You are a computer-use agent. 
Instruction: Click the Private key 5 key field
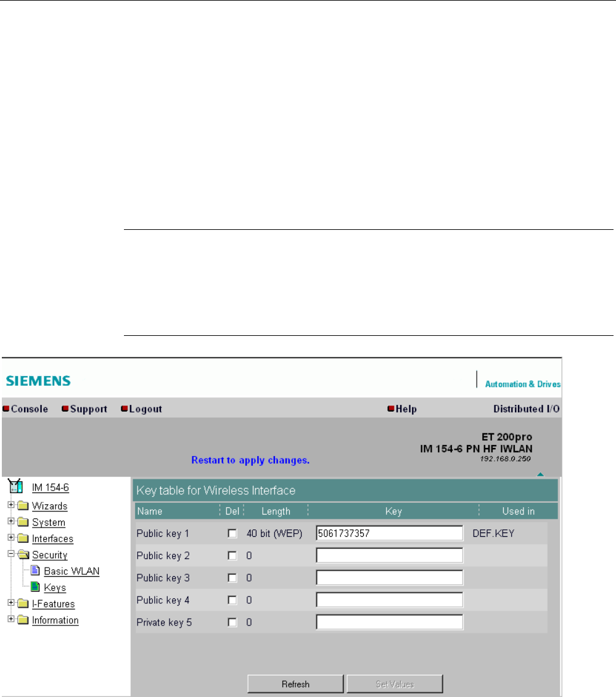[389, 622]
